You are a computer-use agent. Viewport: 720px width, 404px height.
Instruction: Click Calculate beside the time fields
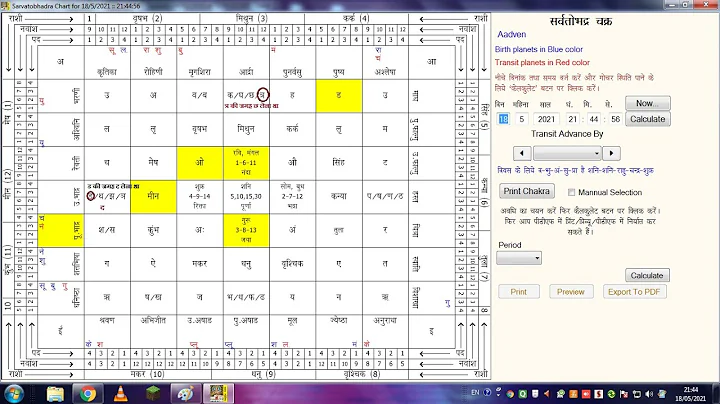[647, 119]
